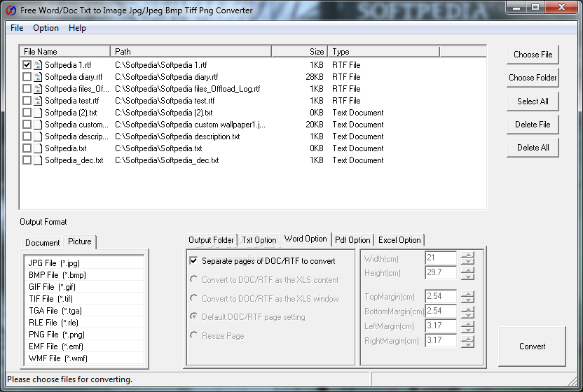Viewport: 583px width, 392px height.
Task: Sort list by Path column header
Action: (x=191, y=52)
